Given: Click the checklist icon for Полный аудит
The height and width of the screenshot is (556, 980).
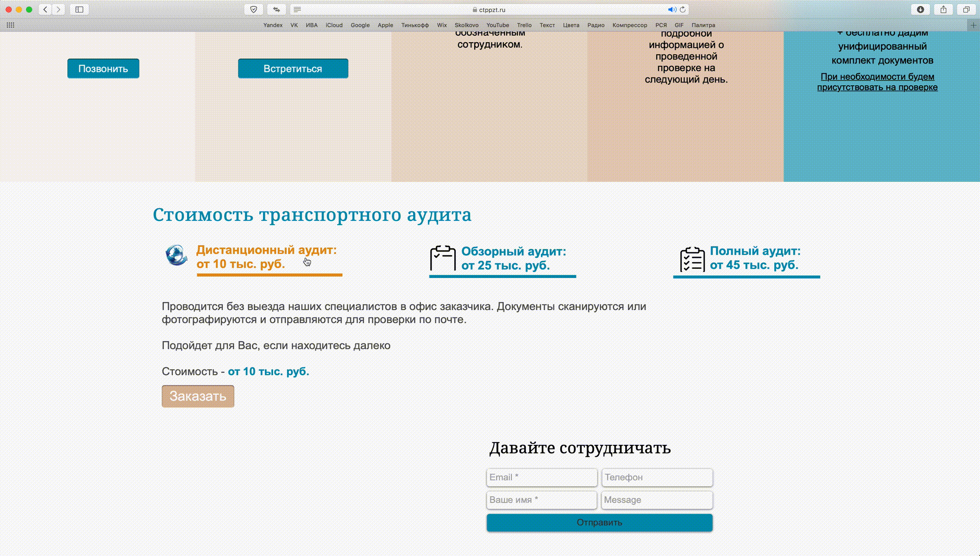Looking at the screenshot, I should tap(692, 259).
